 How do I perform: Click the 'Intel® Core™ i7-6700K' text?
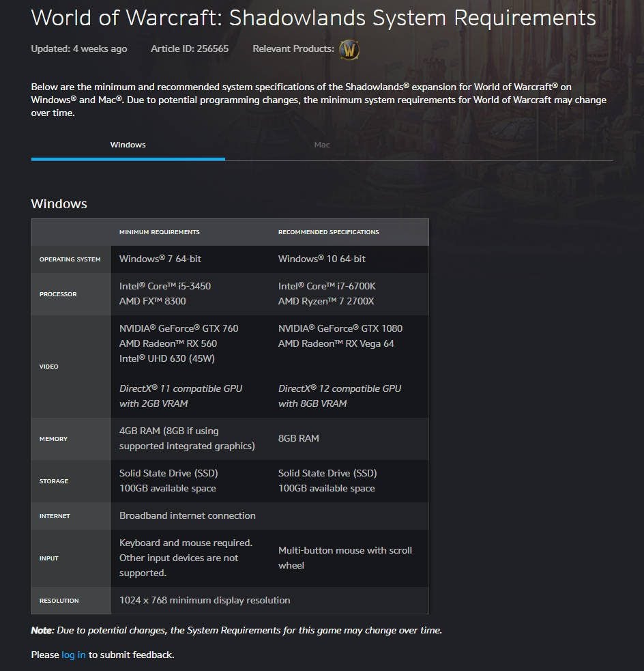tap(327, 286)
